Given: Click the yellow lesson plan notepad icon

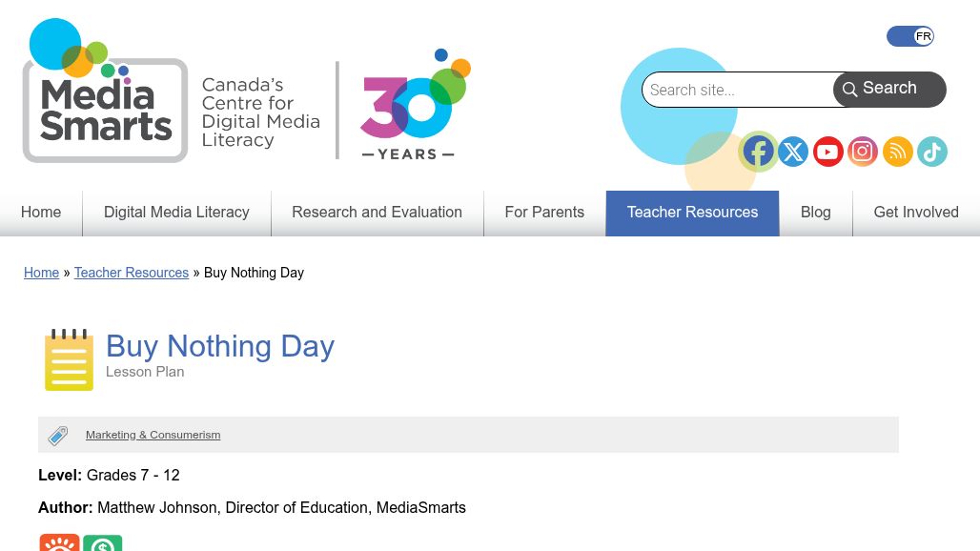Looking at the screenshot, I should [69, 359].
